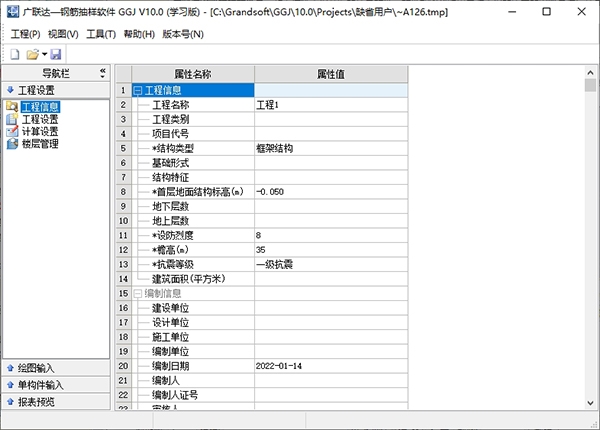Expand the 单构件输入 navigation section
Screen dimensions: 600x430
click(x=56, y=385)
